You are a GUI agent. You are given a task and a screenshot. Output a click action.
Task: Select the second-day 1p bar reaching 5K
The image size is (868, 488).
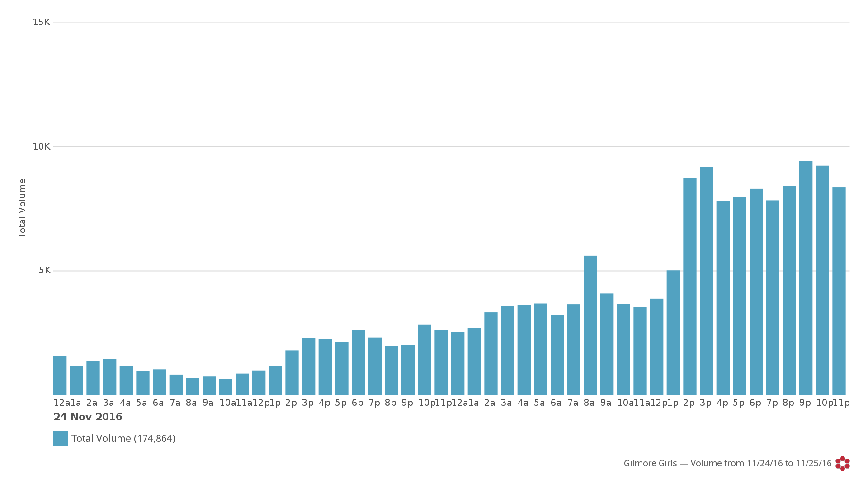(673, 333)
